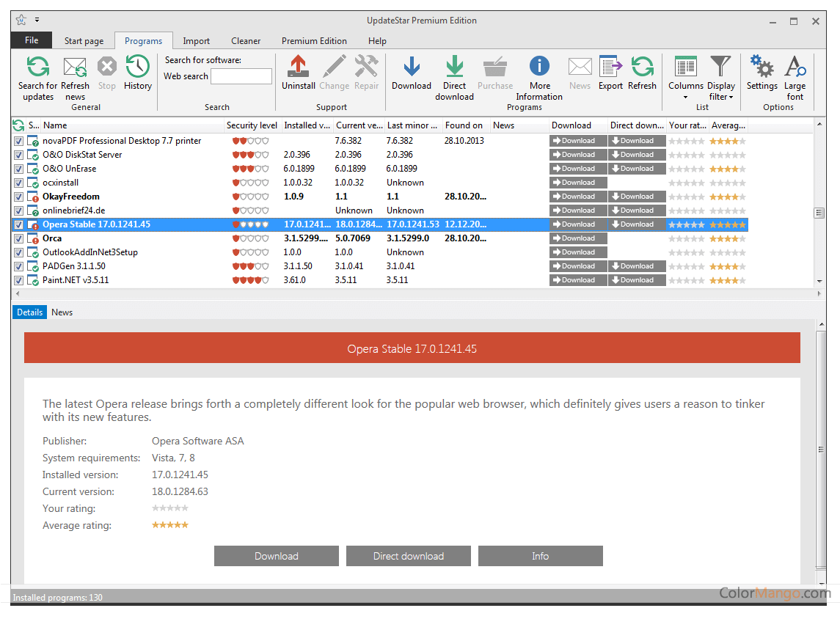Uncheck the OkayFreedom row checkbox
Viewport: 840px width, 619px height.
pos(18,197)
